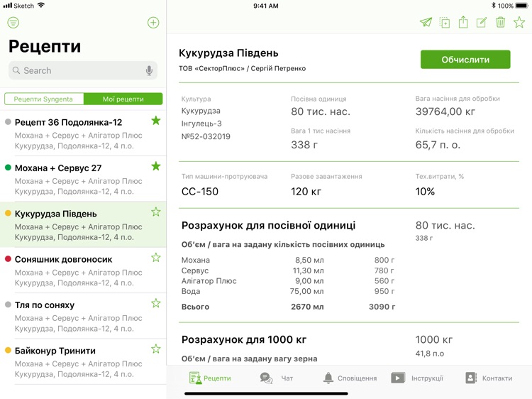Favorite the open recipe via toolbar star
Image resolution: width=532 pixels, height=399 pixels.
point(519,23)
